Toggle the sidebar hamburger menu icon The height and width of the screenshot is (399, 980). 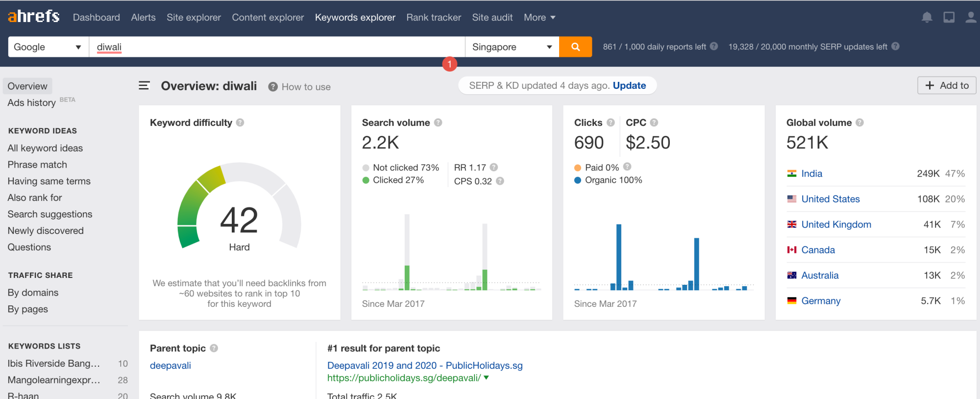click(144, 86)
